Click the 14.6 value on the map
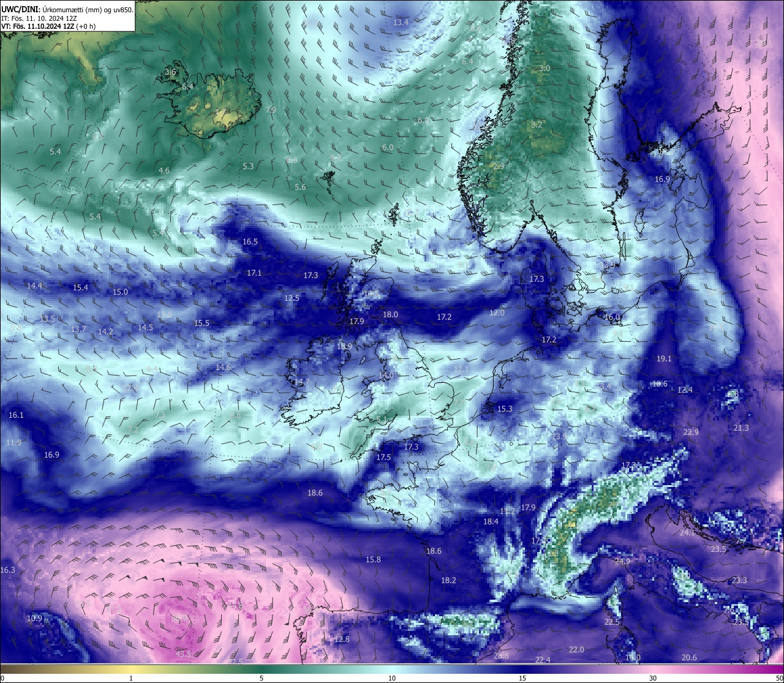Screen dimensions: 784x683 point(223,367)
